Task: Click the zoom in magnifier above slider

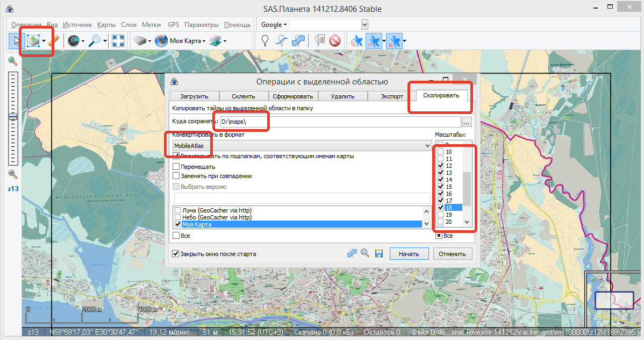Action: (12, 61)
